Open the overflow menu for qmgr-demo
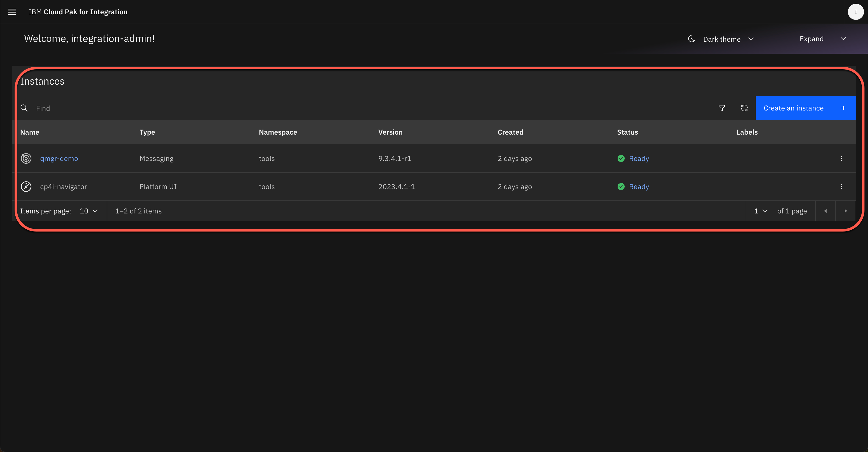The width and height of the screenshot is (868, 452). point(842,158)
